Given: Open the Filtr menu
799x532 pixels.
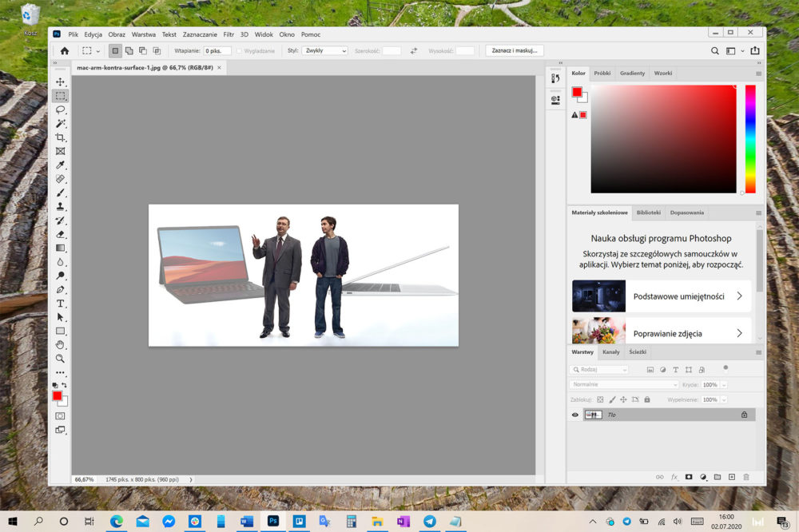Looking at the screenshot, I should [x=229, y=34].
